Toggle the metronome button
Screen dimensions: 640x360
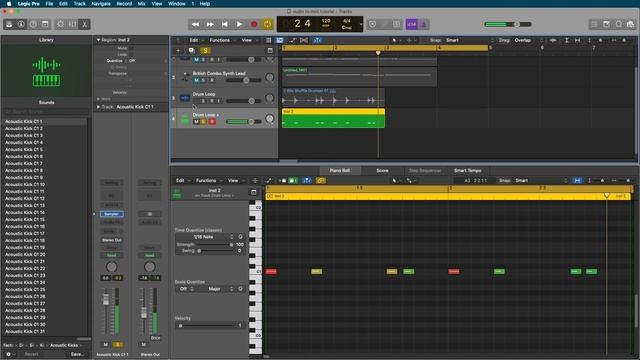423,24
